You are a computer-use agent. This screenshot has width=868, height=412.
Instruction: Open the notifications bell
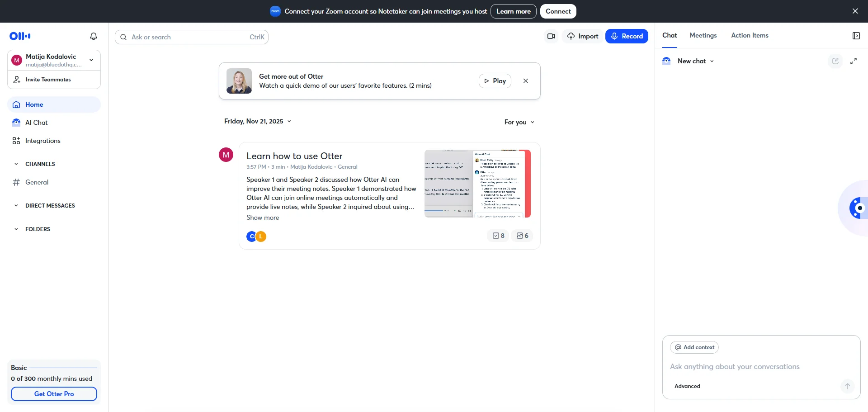94,36
